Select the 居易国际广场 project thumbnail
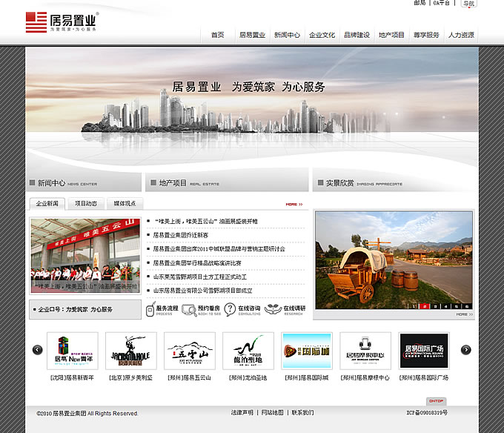Image resolution: width=504 pixels, height=433 pixels. (424, 351)
